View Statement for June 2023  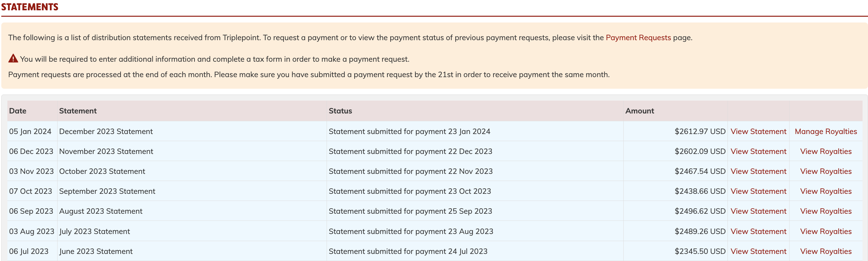pos(758,251)
